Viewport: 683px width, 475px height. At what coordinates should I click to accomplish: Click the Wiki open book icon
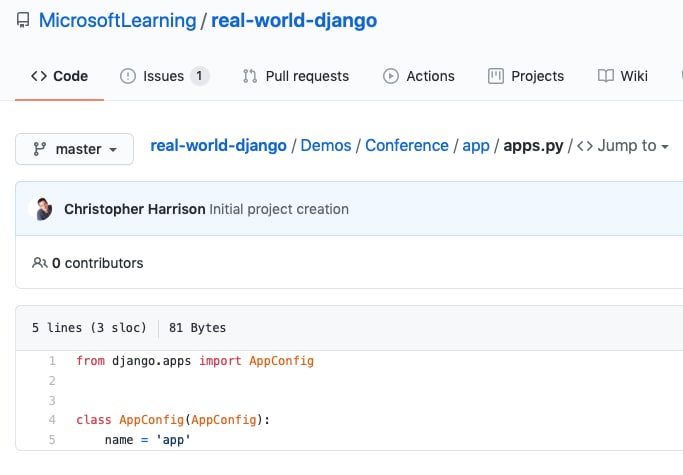click(605, 76)
